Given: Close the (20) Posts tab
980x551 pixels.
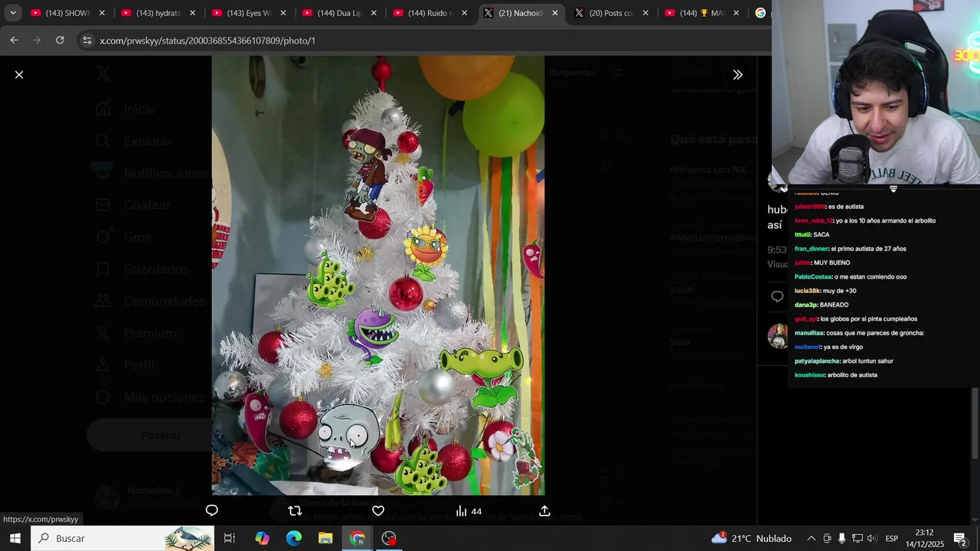Looking at the screenshot, I should click(x=645, y=13).
